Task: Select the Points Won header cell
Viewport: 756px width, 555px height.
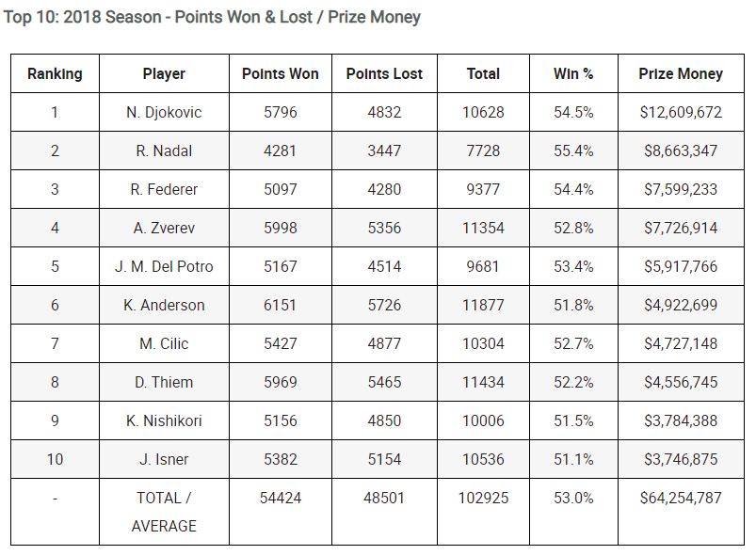Action: click(x=281, y=73)
